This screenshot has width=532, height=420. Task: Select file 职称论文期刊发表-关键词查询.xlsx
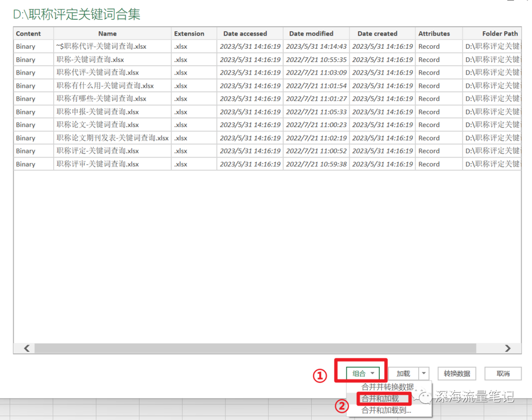click(x=112, y=138)
